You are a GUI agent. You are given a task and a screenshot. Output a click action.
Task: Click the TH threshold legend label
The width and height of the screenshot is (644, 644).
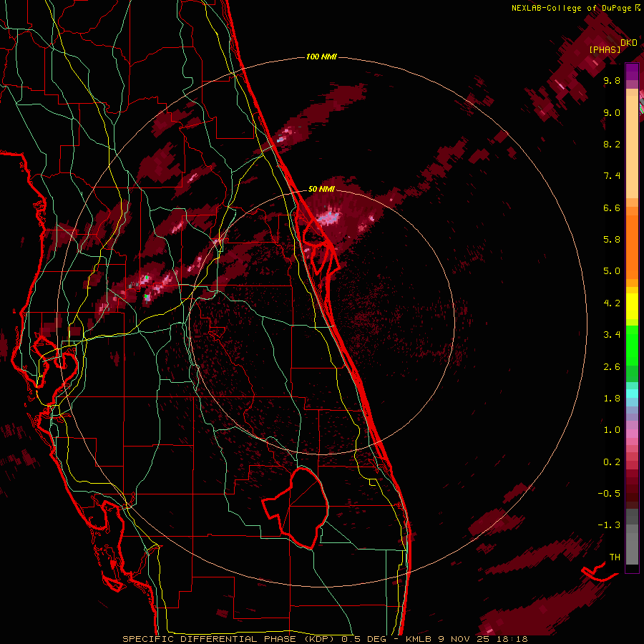[615, 557]
